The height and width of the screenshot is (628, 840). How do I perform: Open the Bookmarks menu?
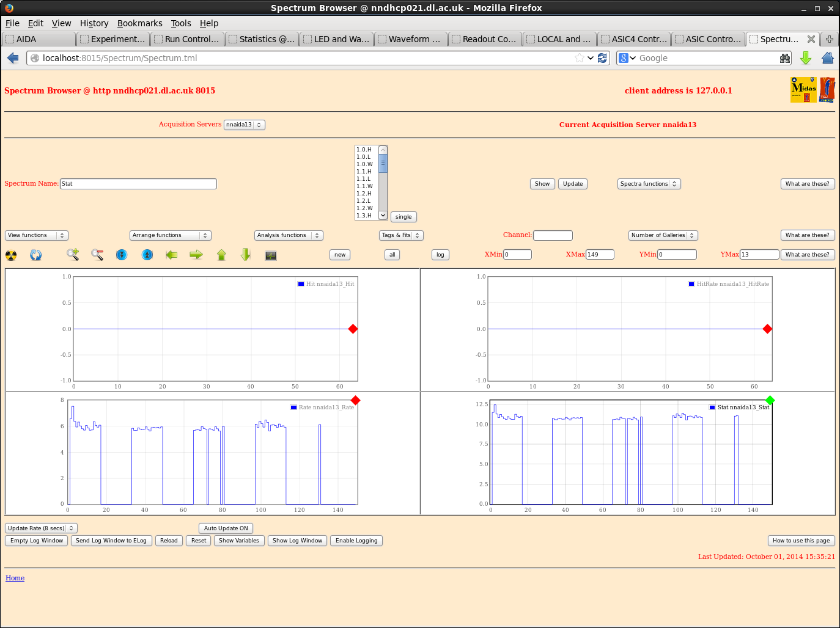pos(140,23)
